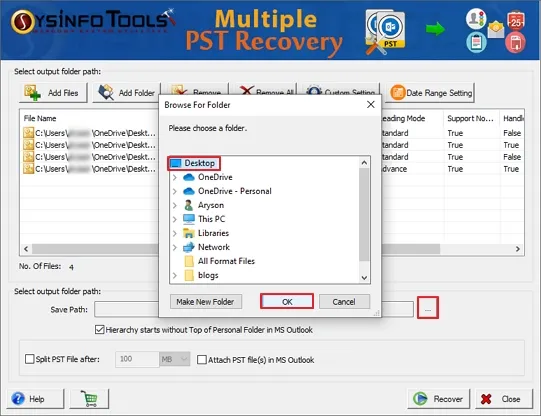The width and height of the screenshot is (541, 416).
Task: Click the split size 100 field
Action: coord(137,359)
